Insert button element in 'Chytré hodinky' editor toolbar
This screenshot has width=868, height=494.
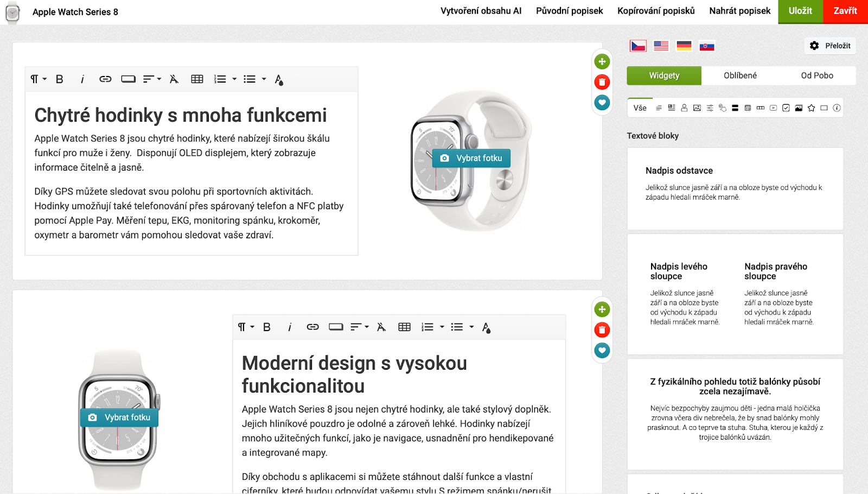coord(129,79)
